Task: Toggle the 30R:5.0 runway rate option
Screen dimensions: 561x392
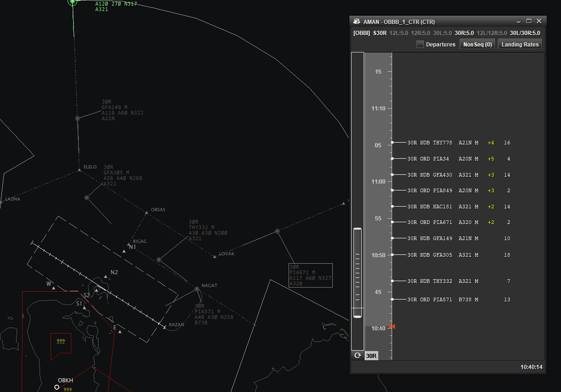Action: point(464,33)
